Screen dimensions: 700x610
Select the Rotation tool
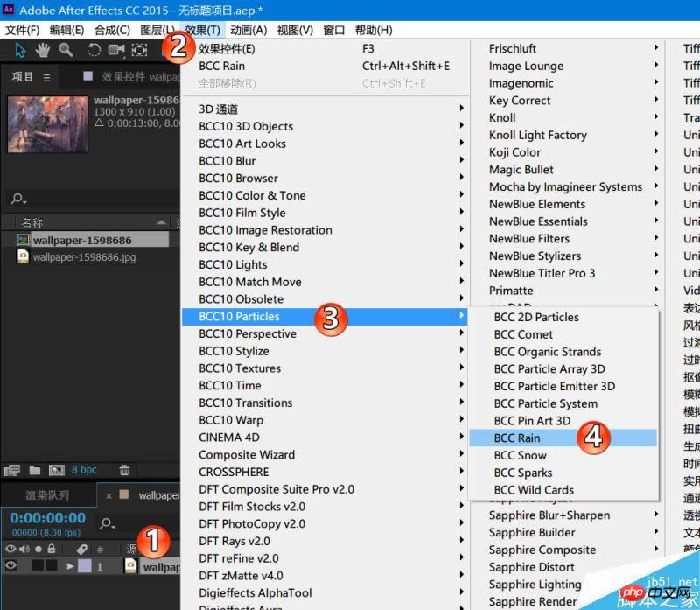[94, 50]
